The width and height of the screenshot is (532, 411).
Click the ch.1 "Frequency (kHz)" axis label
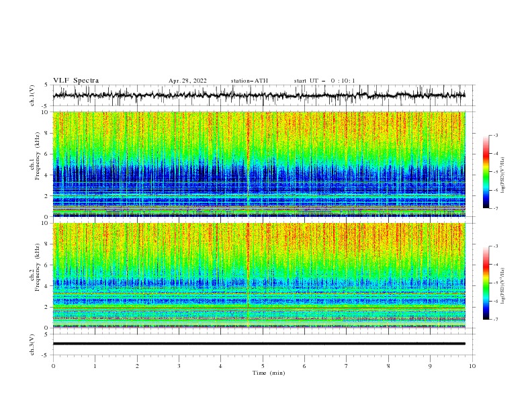coord(38,156)
